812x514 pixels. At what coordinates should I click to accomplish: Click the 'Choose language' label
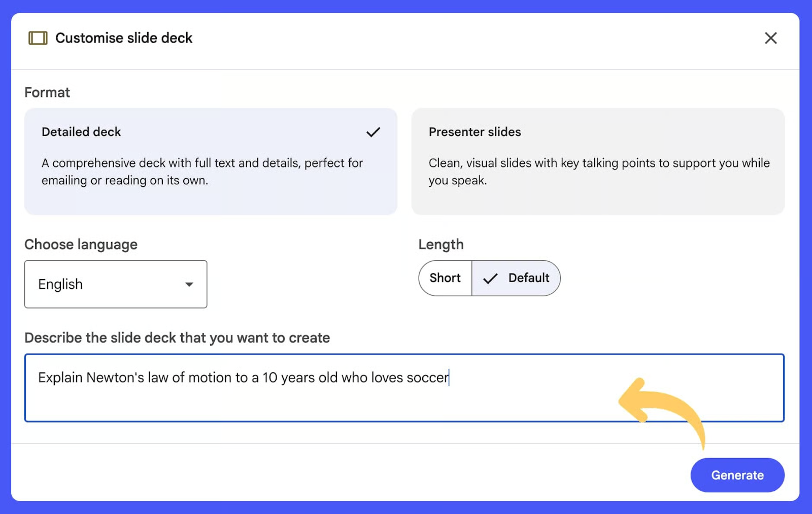tap(81, 245)
